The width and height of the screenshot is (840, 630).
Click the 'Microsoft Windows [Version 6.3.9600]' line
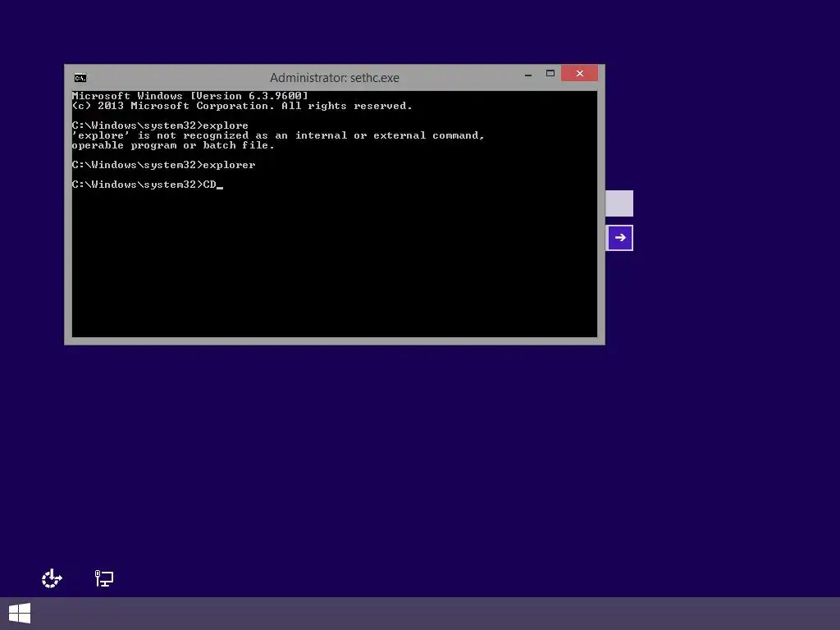tap(190, 96)
